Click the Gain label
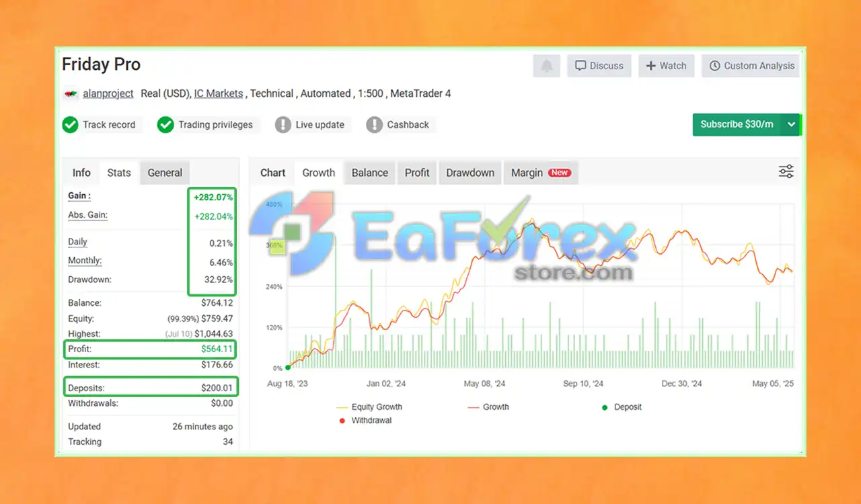Viewport: 861px width, 504px height. pyautogui.click(x=79, y=196)
